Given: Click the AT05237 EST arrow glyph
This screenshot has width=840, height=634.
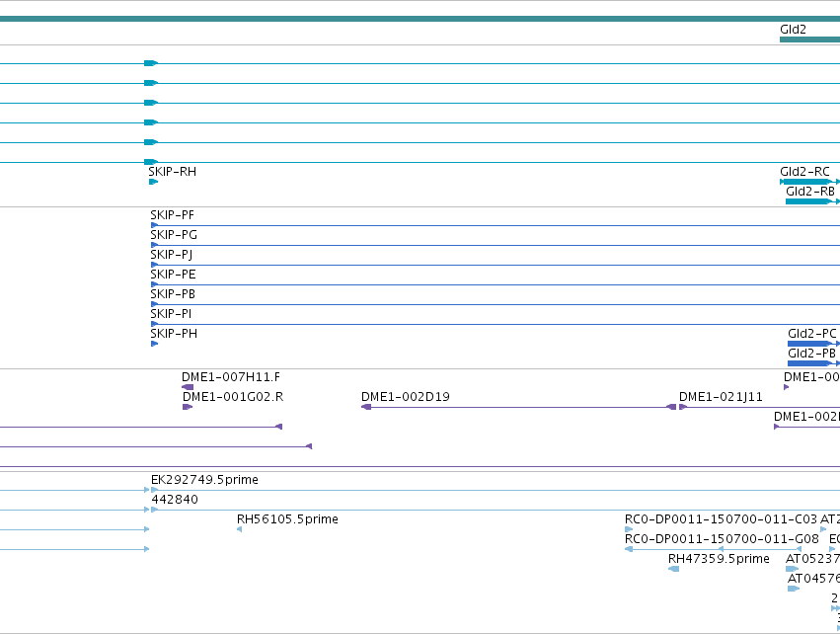Looking at the screenshot, I should click(x=792, y=569).
